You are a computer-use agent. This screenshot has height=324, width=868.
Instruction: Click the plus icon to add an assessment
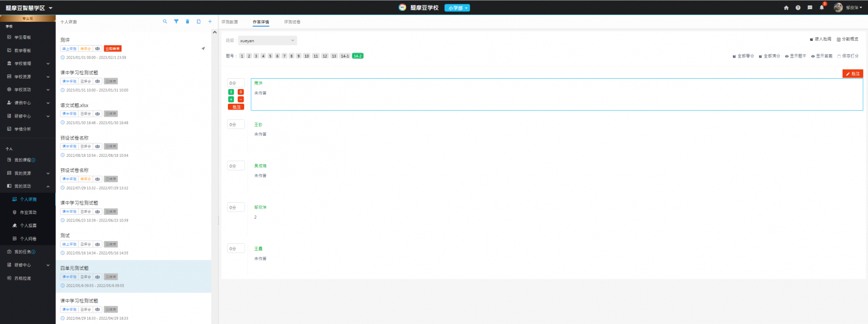210,22
